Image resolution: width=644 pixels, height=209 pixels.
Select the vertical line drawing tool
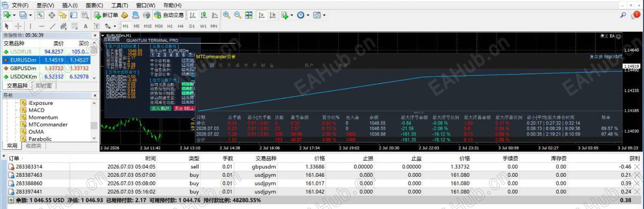pos(31,26)
